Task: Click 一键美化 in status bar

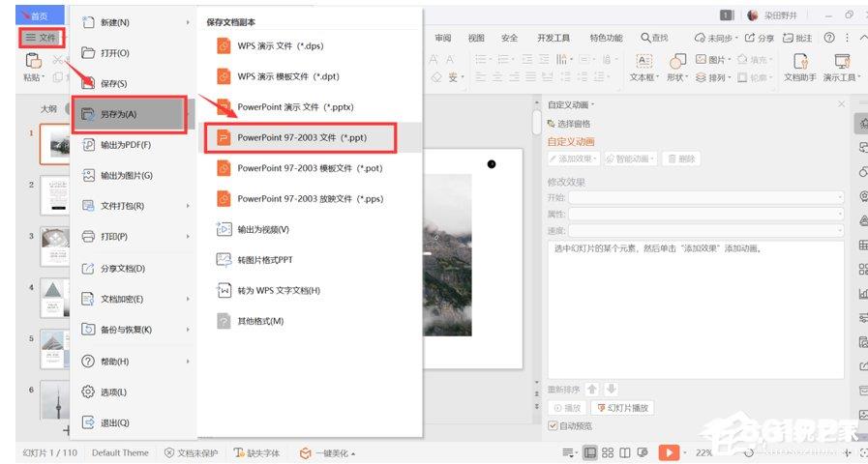Action: click(x=328, y=453)
